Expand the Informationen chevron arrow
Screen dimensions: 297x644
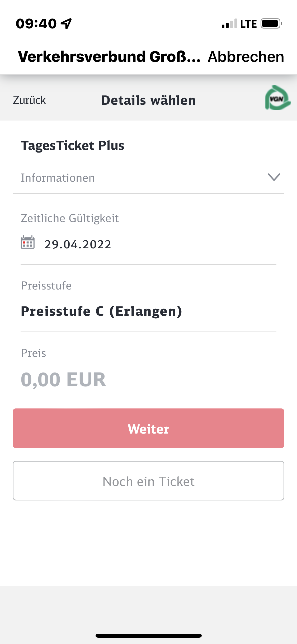274,177
